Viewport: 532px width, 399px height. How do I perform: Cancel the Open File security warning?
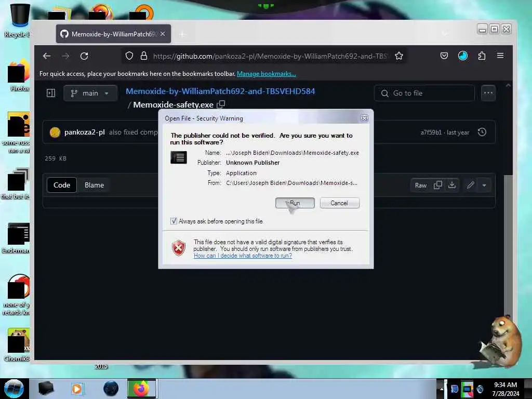pyautogui.click(x=339, y=203)
